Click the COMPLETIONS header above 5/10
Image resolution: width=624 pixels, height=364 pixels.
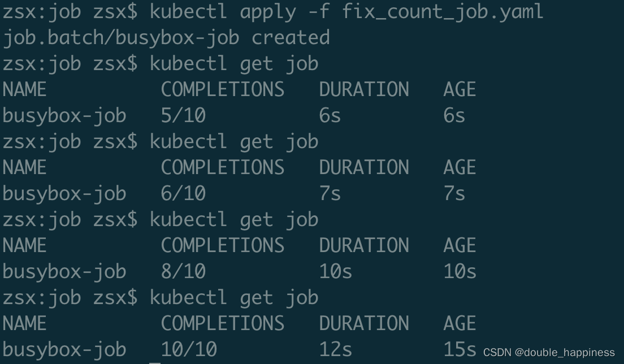click(223, 89)
